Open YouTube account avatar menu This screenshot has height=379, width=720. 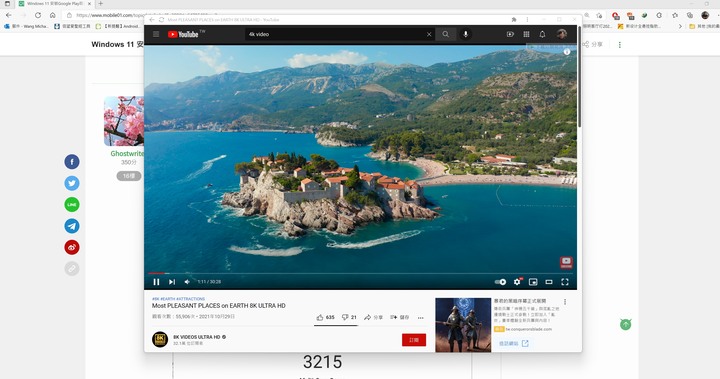(x=562, y=34)
